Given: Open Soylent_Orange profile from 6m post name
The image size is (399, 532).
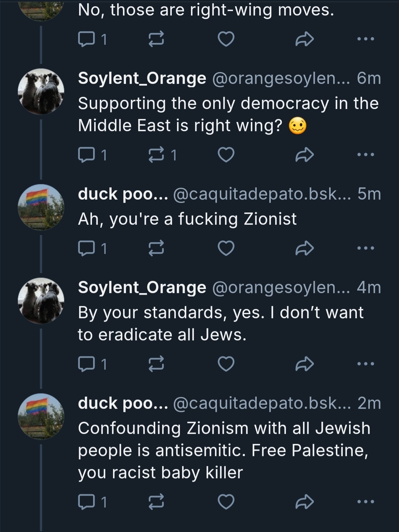Looking at the screenshot, I should point(142,78).
